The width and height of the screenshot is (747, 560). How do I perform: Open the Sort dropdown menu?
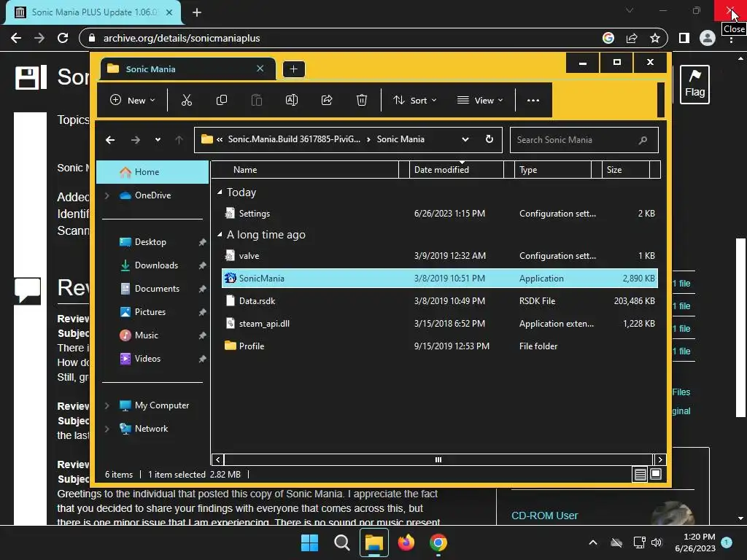(414, 100)
